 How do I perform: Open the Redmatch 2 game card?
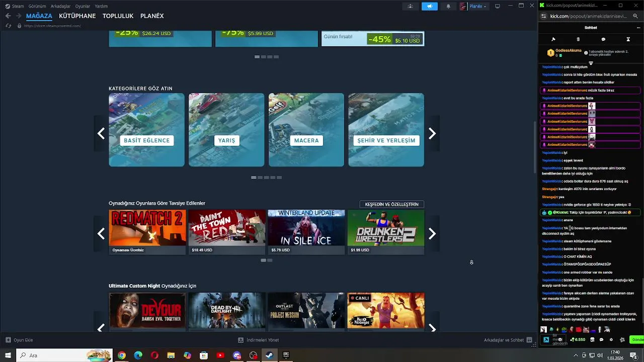(x=147, y=232)
